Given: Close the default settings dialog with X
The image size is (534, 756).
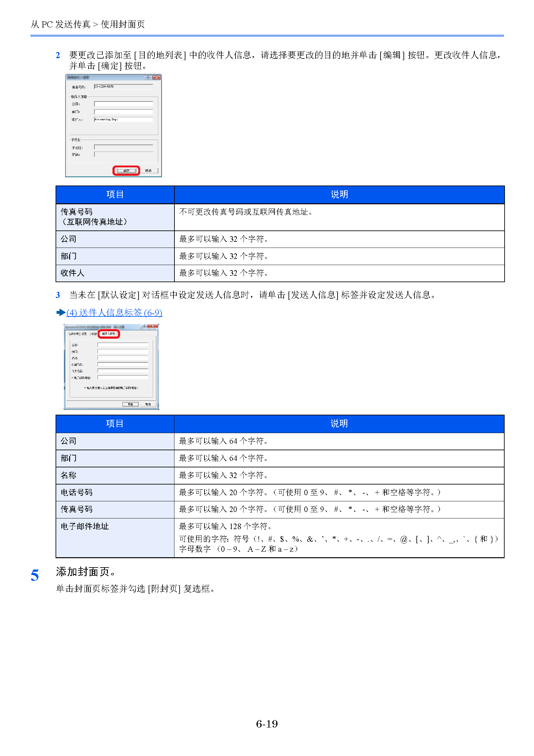Looking at the screenshot, I should coord(153,326).
